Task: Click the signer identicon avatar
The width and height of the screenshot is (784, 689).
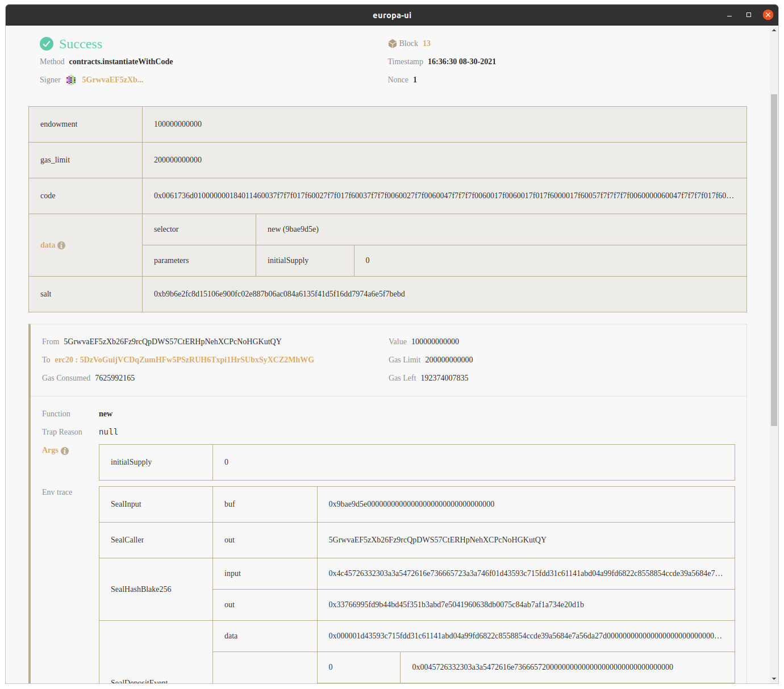Action: [x=71, y=80]
